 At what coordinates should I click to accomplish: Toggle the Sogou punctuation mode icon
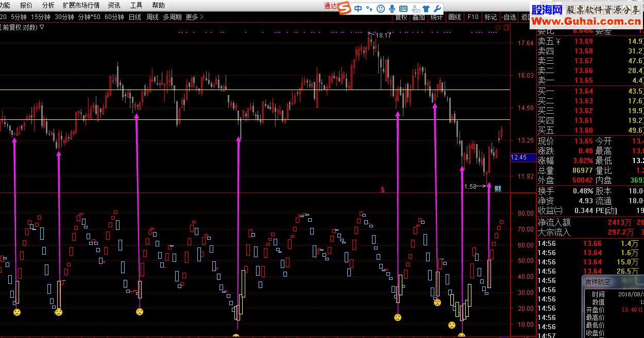coord(369,9)
